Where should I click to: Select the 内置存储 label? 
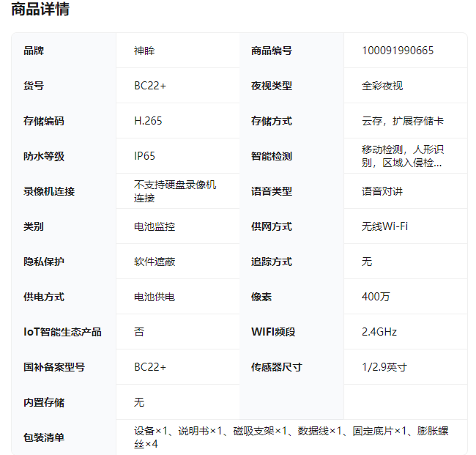44,402
